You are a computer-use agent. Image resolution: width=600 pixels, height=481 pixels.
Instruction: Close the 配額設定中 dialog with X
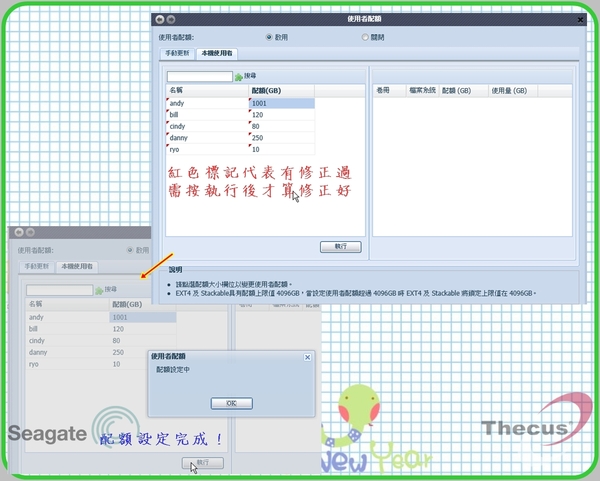(307, 356)
